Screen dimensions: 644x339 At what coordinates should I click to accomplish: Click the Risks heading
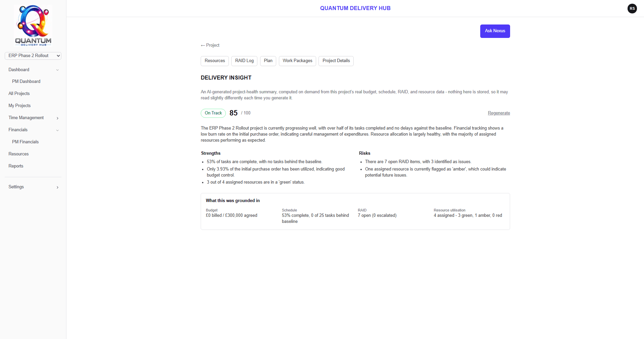(x=364, y=153)
